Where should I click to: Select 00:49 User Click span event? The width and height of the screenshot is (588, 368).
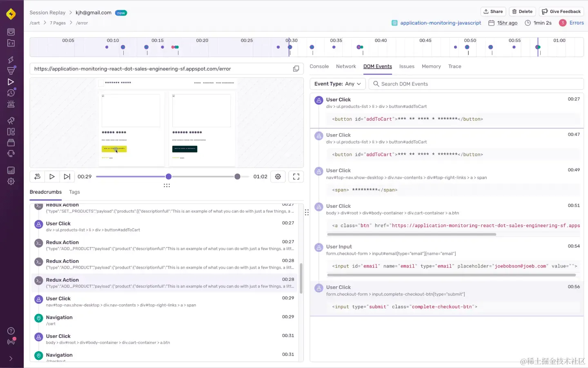tap(447, 182)
